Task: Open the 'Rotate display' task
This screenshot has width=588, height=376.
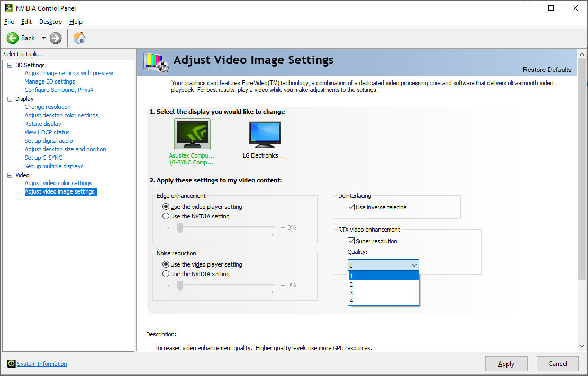Action: click(43, 124)
